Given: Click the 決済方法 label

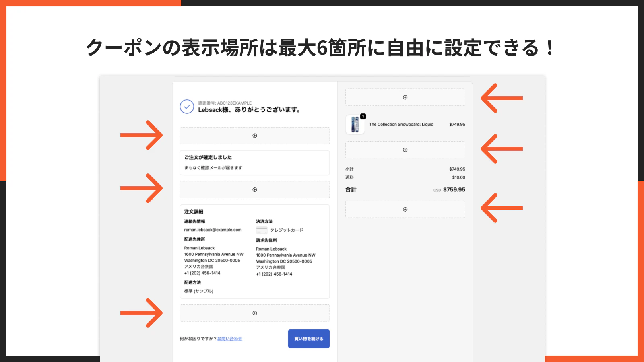Looking at the screenshot, I should 264,221.
